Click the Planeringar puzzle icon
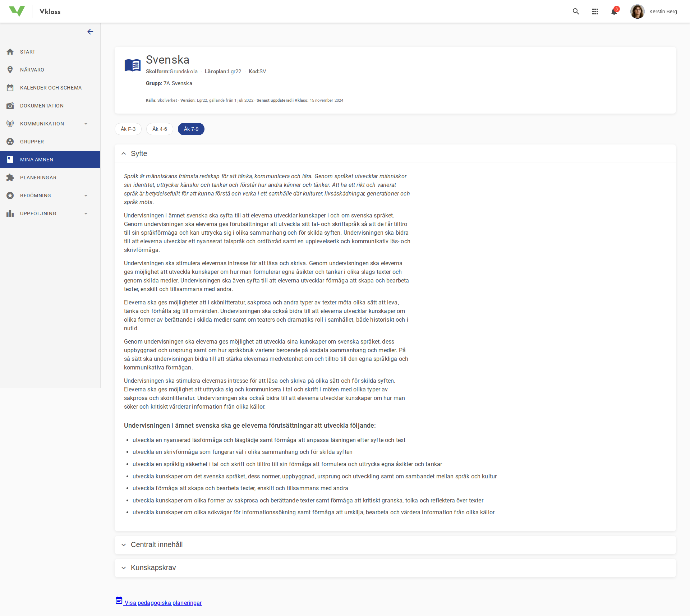Screen dimensions: 690x616 (x=10, y=177)
